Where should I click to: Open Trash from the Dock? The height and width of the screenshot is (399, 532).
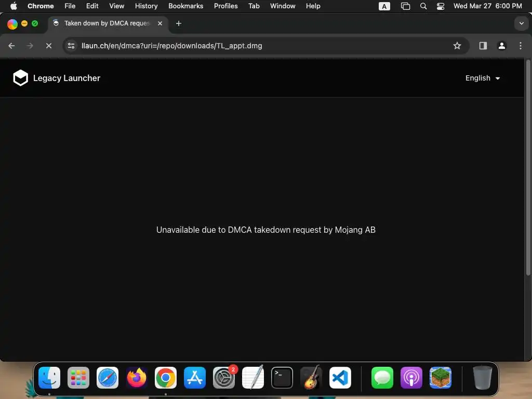pyautogui.click(x=483, y=378)
